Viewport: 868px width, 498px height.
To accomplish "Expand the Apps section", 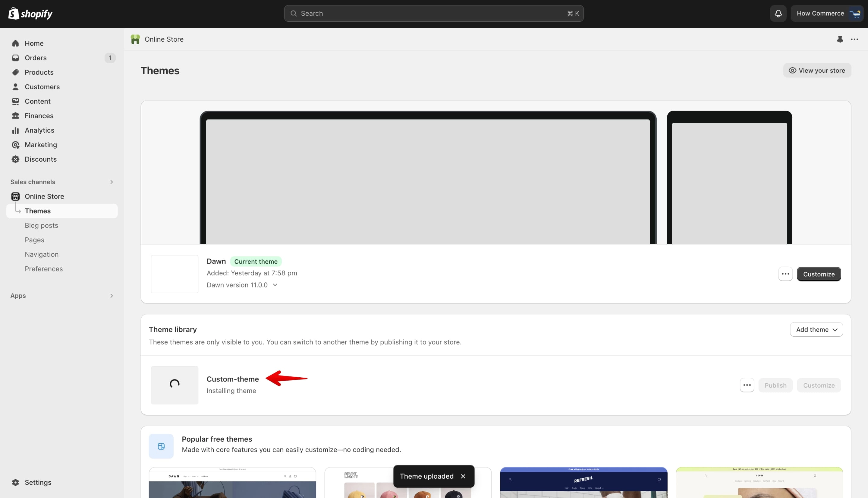I will [x=112, y=296].
